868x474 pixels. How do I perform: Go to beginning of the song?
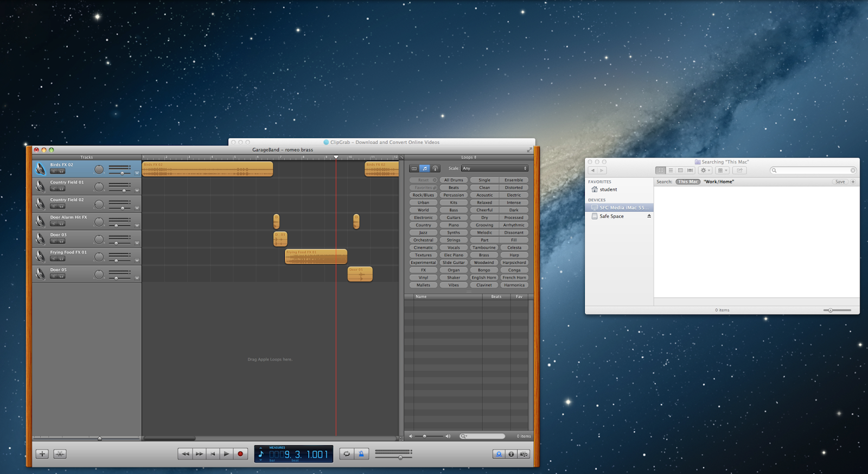click(x=213, y=454)
